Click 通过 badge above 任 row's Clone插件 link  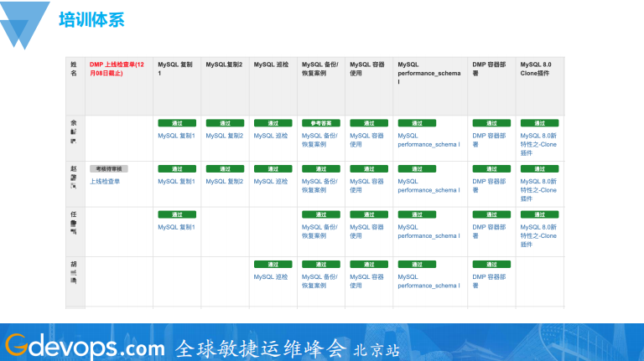[540, 214]
